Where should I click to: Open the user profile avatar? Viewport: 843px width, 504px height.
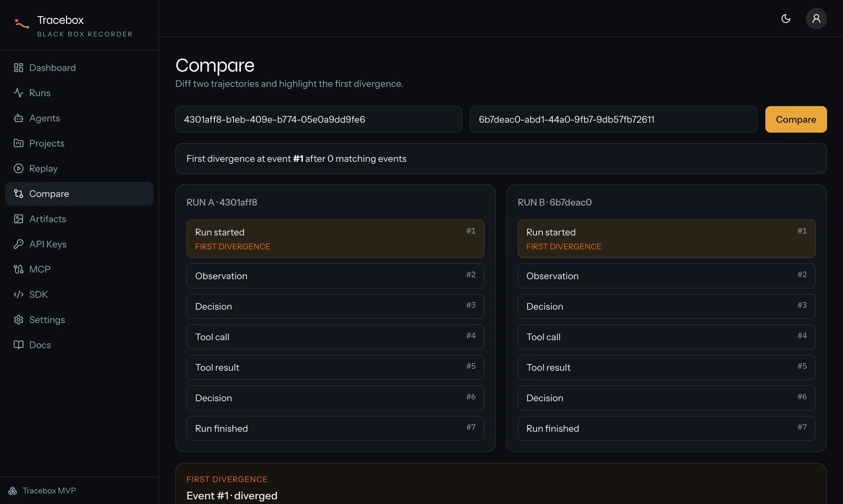816,18
